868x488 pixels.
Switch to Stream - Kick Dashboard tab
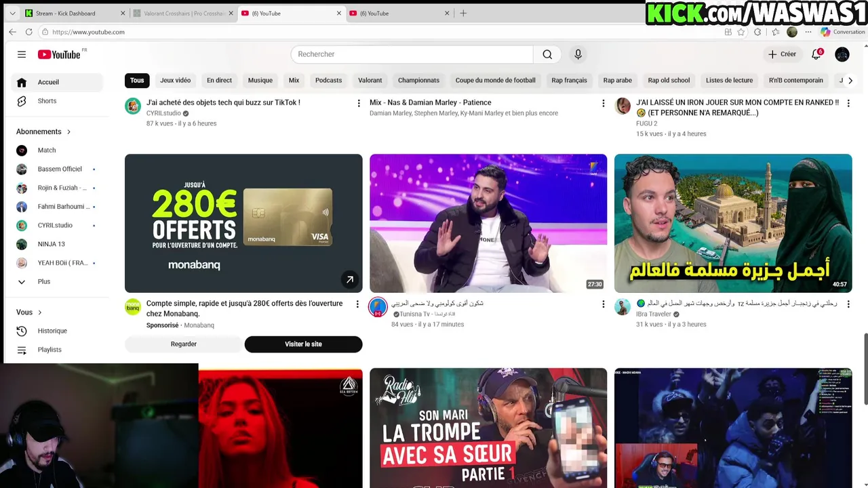pos(75,13)
